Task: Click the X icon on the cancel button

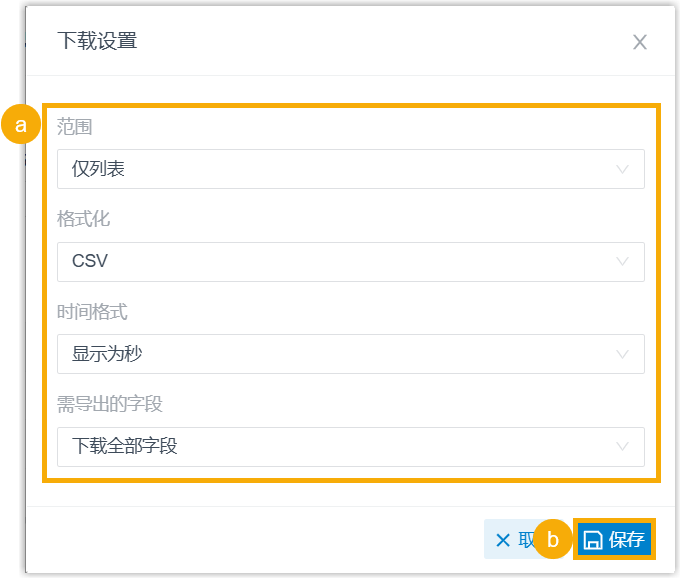Action: coord(503,540)
